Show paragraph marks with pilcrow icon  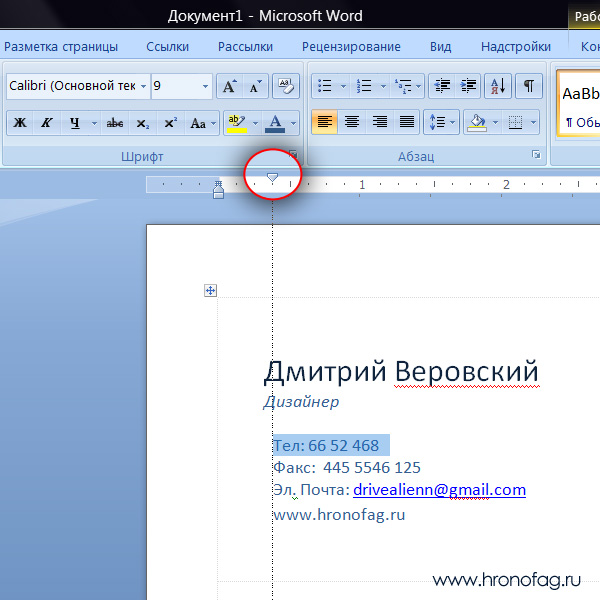pyautogui.click(x=529, y=86)
